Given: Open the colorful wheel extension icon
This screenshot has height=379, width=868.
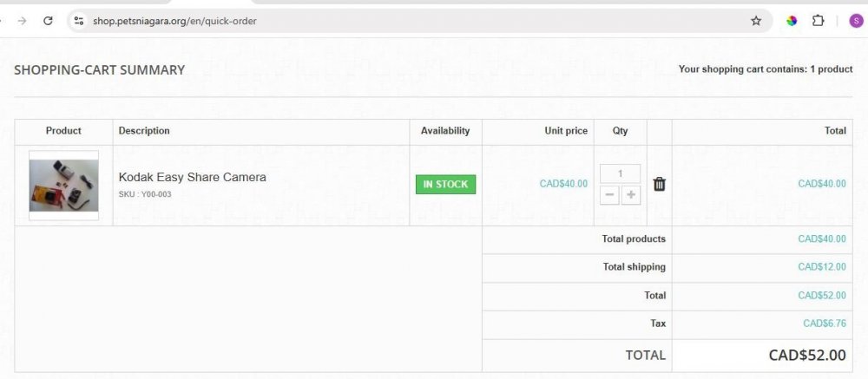Looking at the screenshot, I should click(792, 21).
